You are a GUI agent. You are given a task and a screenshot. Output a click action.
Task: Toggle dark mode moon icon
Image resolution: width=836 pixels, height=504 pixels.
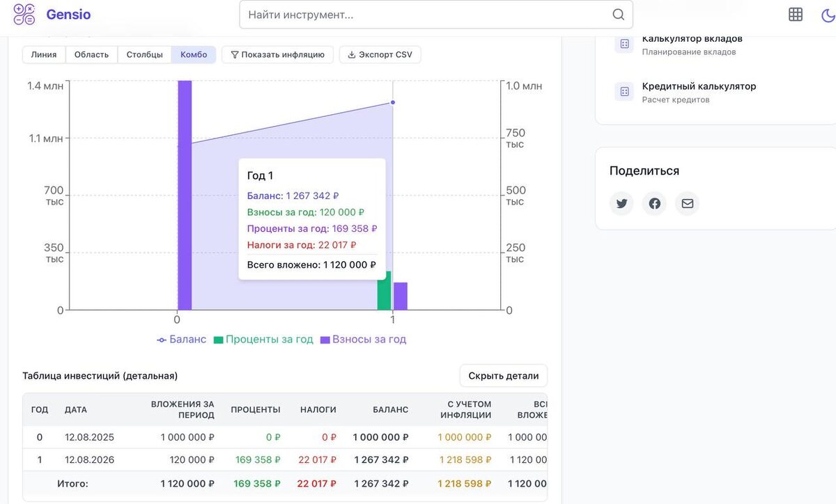tap(828, 15)
